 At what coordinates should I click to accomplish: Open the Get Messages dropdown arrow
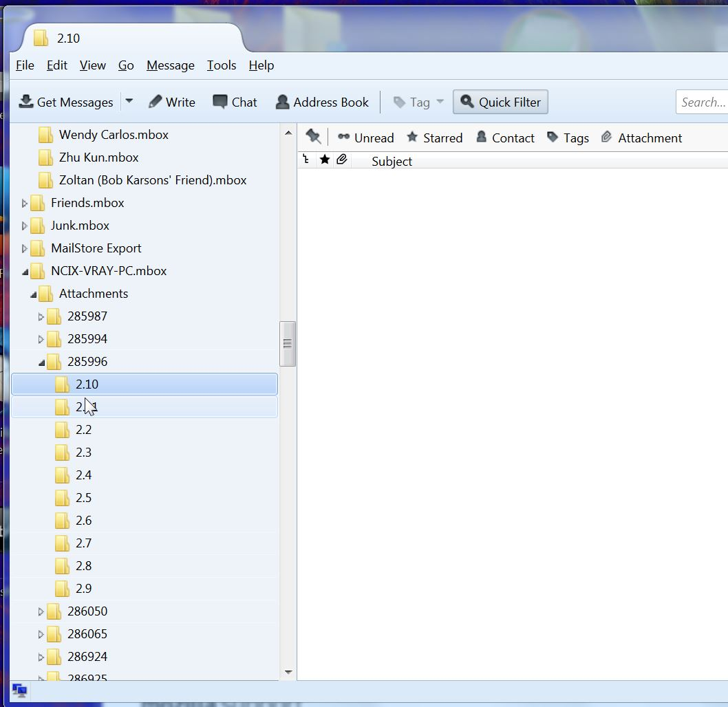click(129, 101)
